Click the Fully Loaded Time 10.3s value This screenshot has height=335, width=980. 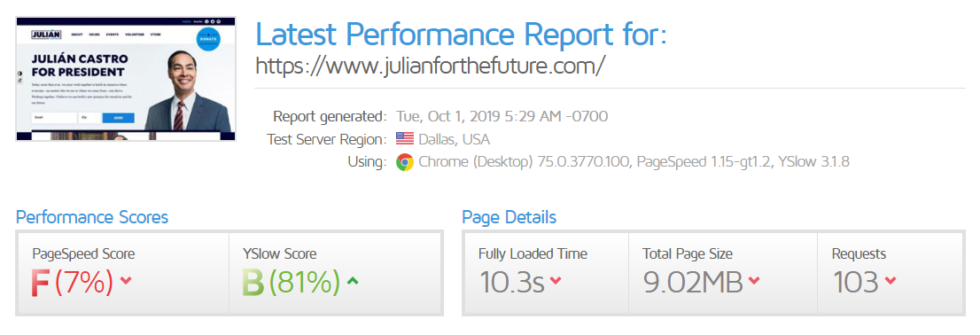pyautogui.click(x=512, y=283)
